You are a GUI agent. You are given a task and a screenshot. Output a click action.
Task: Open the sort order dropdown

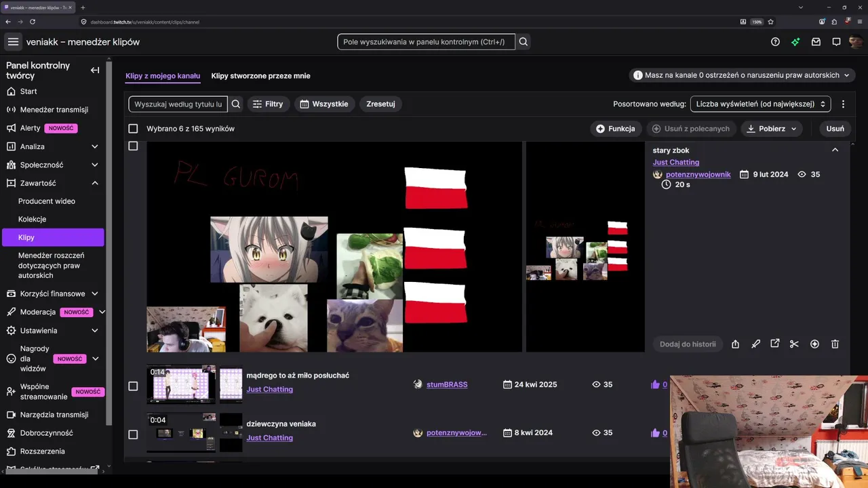pyautogui.click(x=760, y=104)
